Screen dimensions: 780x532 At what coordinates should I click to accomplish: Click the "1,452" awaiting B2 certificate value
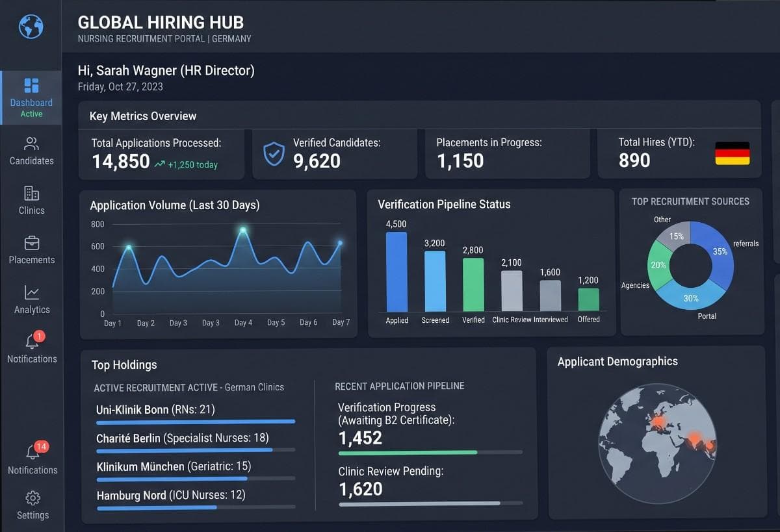tap(360, 438)
